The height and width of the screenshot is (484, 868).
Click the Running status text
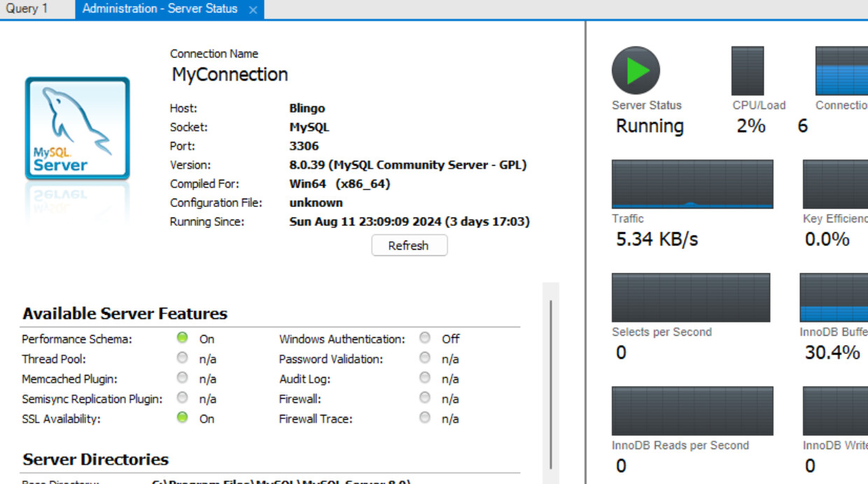[x=650, y=126]
